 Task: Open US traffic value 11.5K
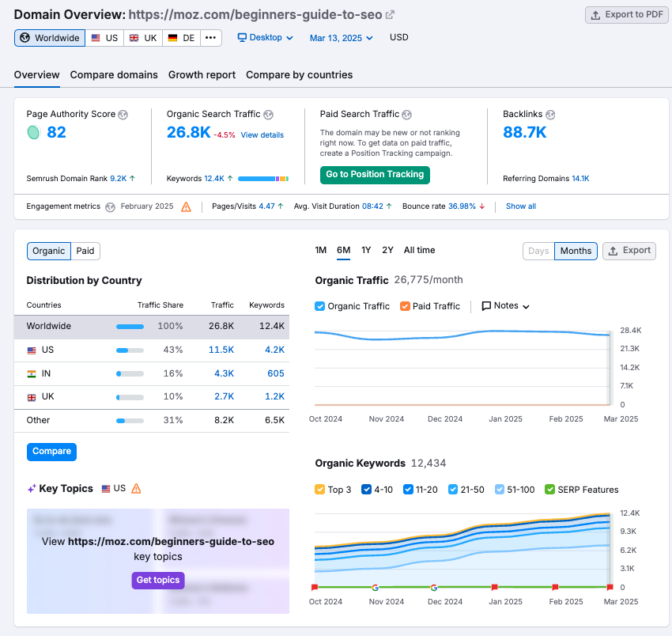pos(221,350)
